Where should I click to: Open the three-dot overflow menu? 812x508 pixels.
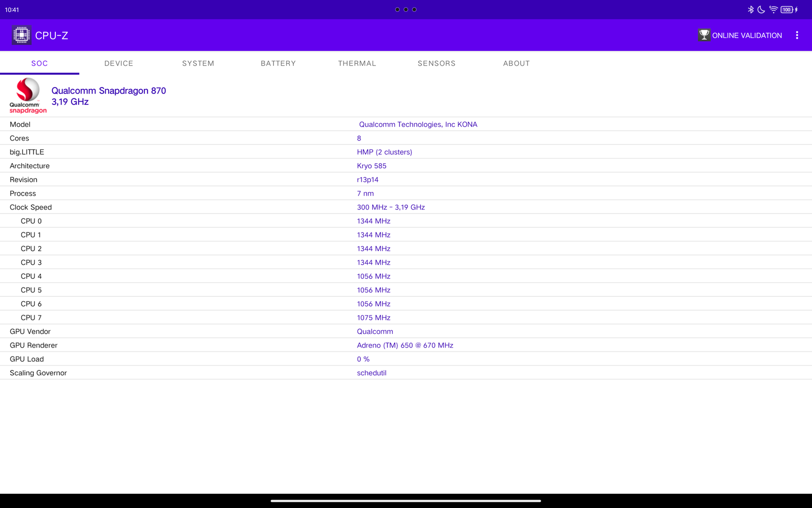(797, 35)
